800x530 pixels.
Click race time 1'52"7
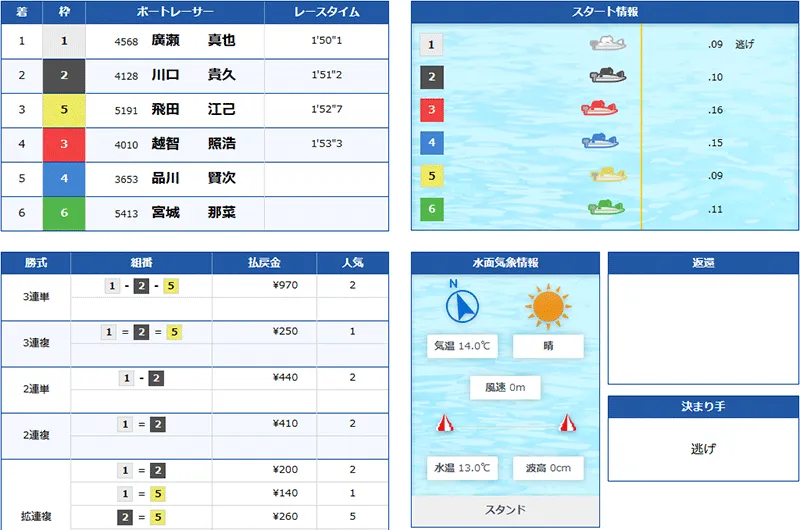coord(327,109)
